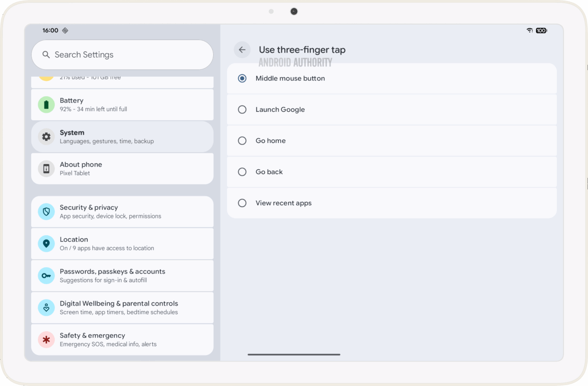Click the green Battery icon
This screenshot has height=386, width=588.
(46, 105)
